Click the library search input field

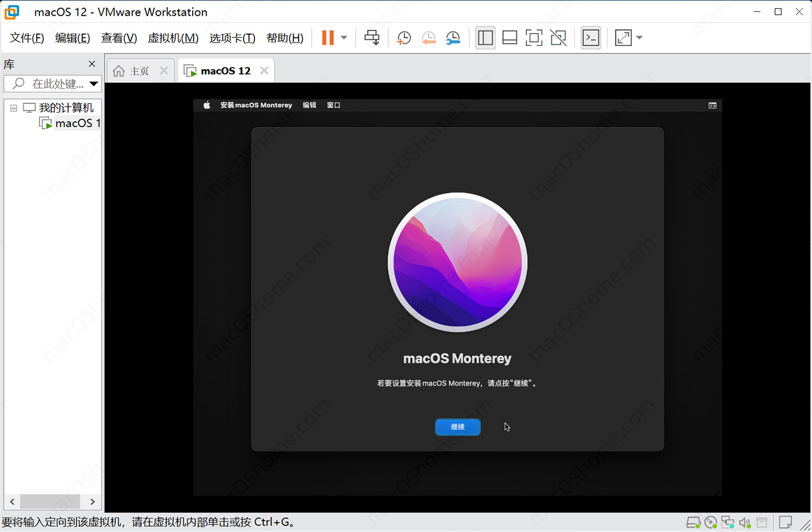(57, 84)
